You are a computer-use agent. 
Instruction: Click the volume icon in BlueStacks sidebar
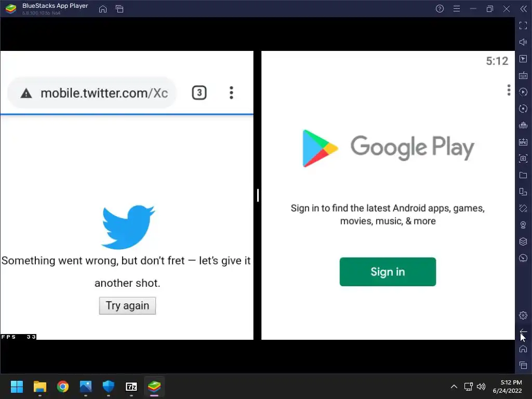coord(523,42)
